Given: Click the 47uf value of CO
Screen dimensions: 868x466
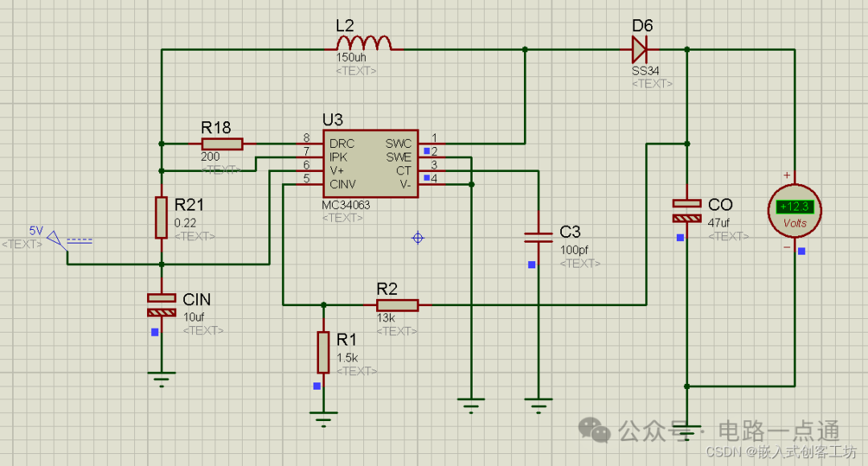Looking at the screenshot, I should pos(719,223).
